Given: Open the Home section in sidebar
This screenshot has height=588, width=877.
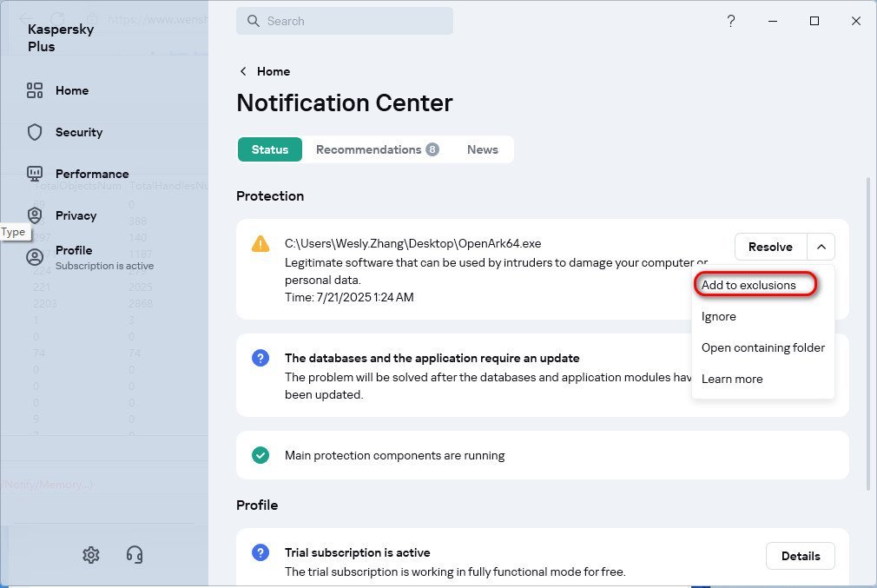Looking at the screenshot, I should (57, 90).
